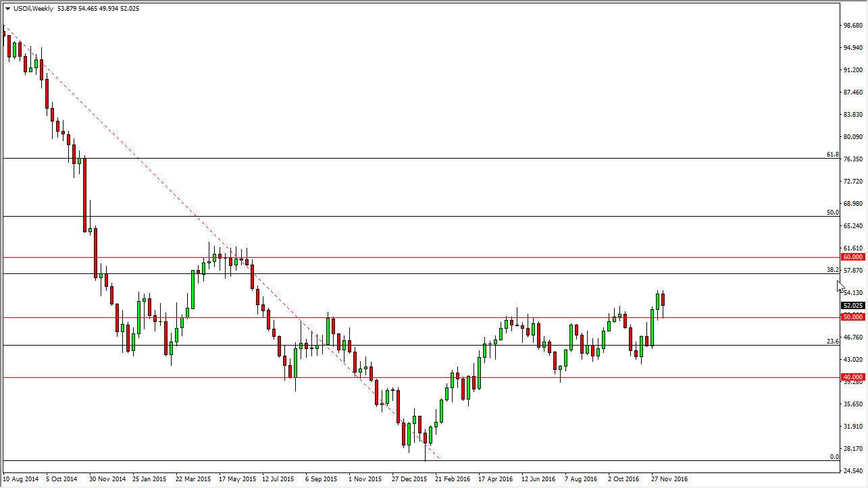This screenshot has height=488, width=868.
Task: Click the 98.680 price scale value
Action: point(852,26)
